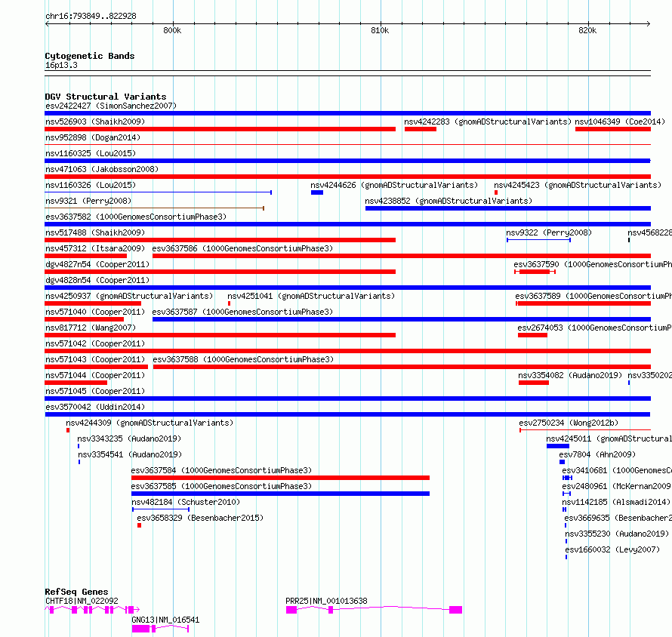
Task: Open the PRR25 NM_001013638 gene label
Action: [326, 601]
